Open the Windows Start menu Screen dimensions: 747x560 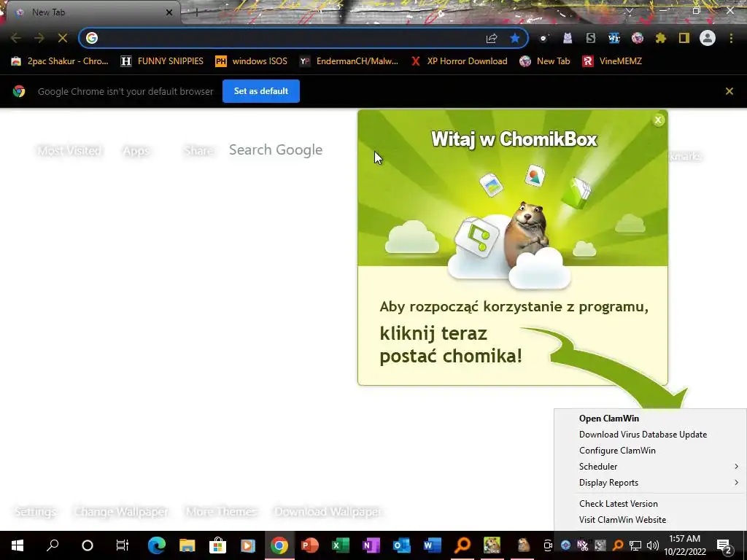coord(18,545)
